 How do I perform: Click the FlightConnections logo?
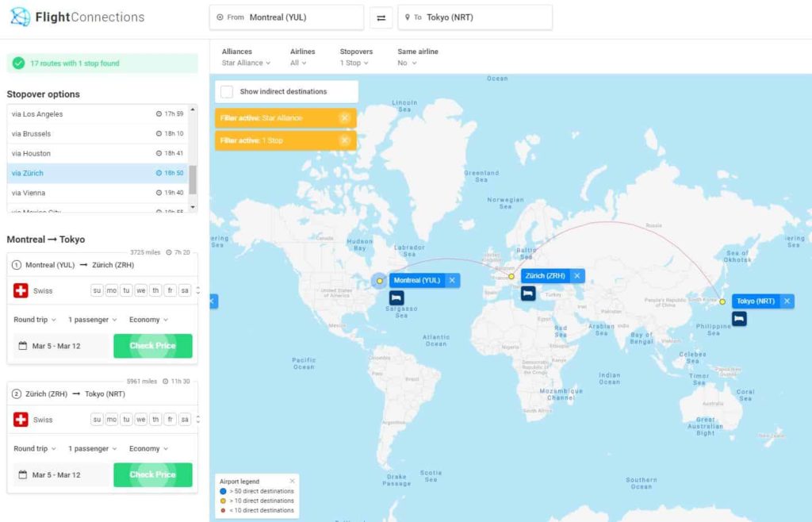click(77, 17)
